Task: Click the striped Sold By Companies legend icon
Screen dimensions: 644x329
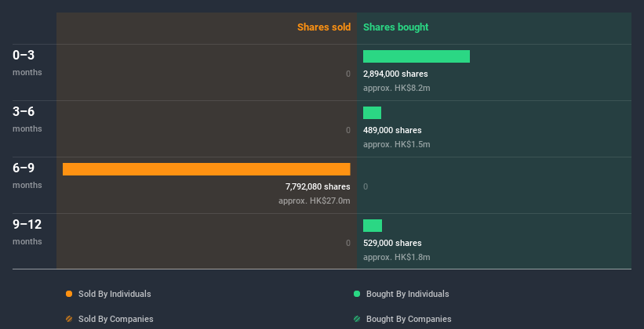Action: (x=69, y=319)
